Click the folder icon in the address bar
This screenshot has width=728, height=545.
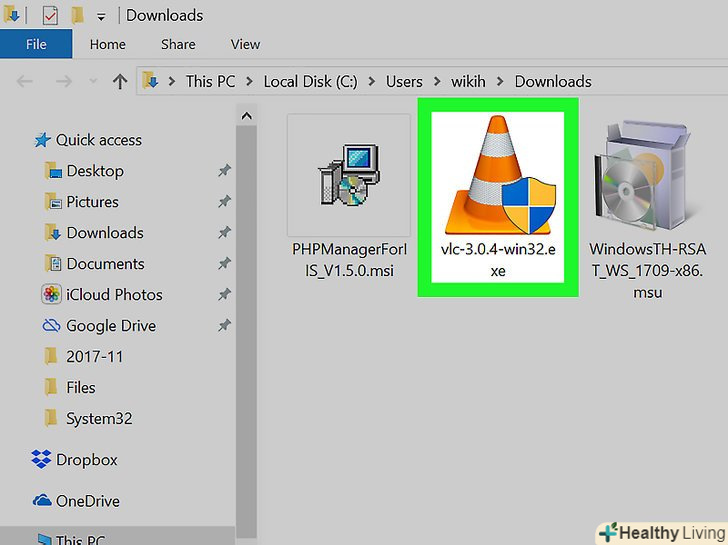[150, 81]
